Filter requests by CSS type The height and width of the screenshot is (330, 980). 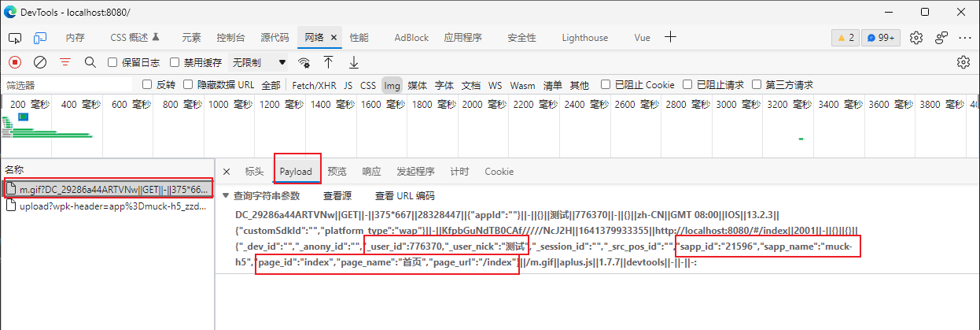tap(368, 85)
